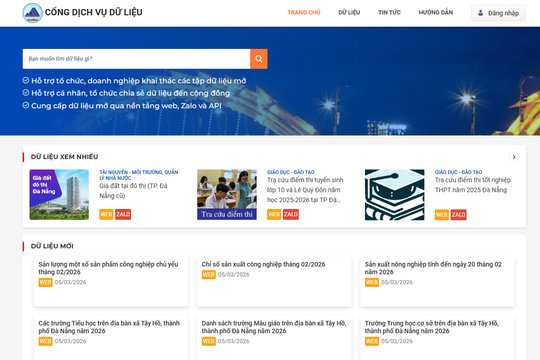Click the DỮ LIỆU MỚI heading
540x360 pixels.
[x=52, y=246]
